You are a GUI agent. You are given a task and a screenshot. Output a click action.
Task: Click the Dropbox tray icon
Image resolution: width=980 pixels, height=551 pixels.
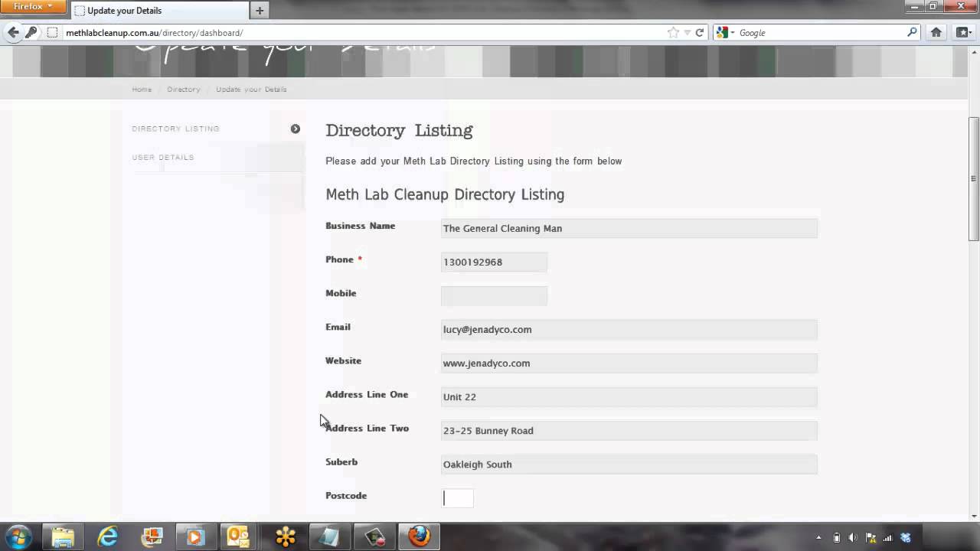[906, 537]
